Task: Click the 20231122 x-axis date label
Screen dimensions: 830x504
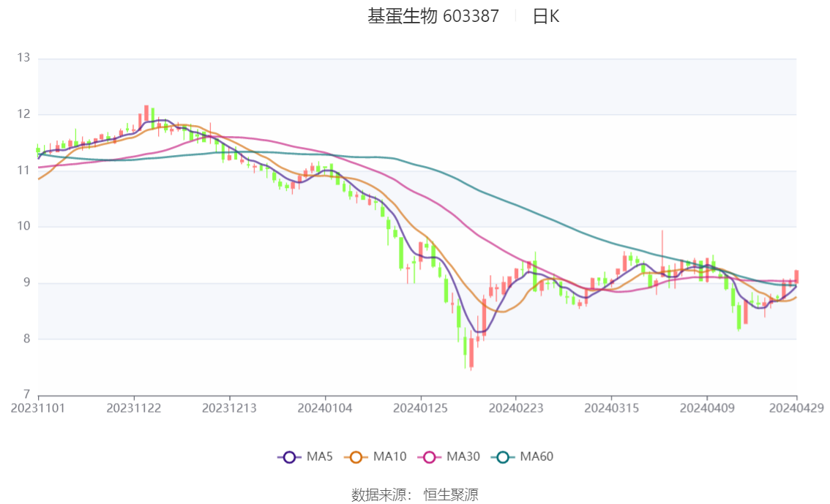Action: click(134, 408)
